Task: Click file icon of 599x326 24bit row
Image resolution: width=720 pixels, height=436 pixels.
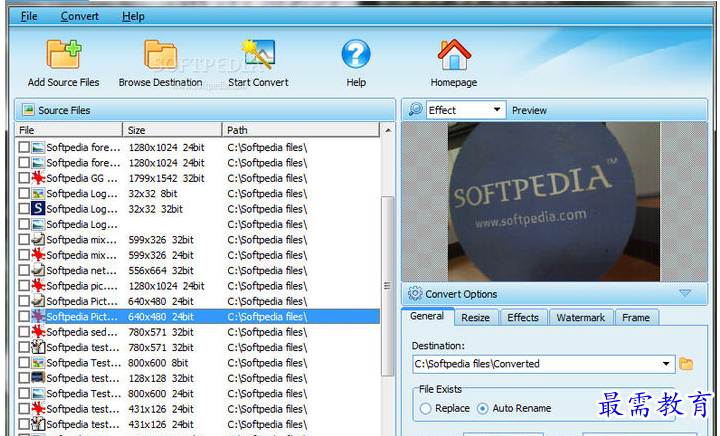Action: (x=38, y=255)
